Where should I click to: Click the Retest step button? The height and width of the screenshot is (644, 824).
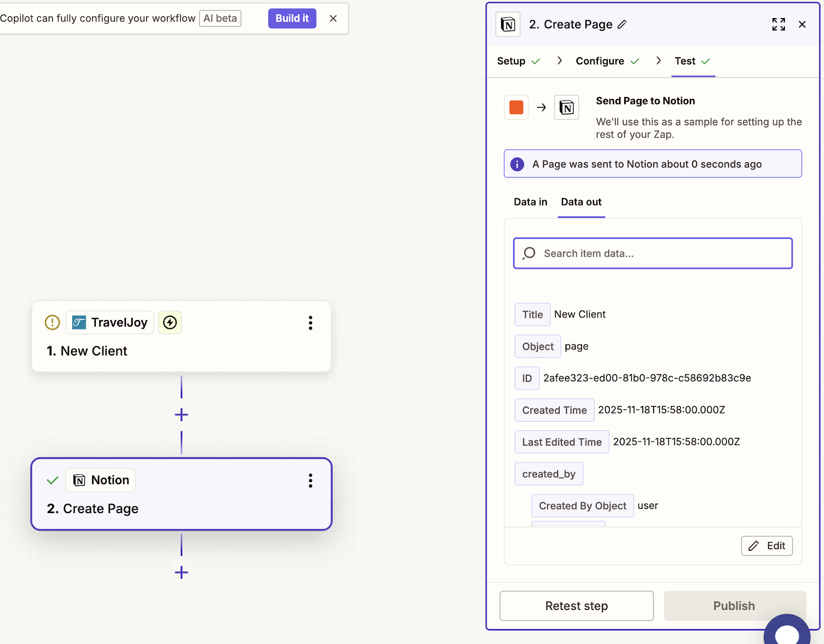click(576, 606)
